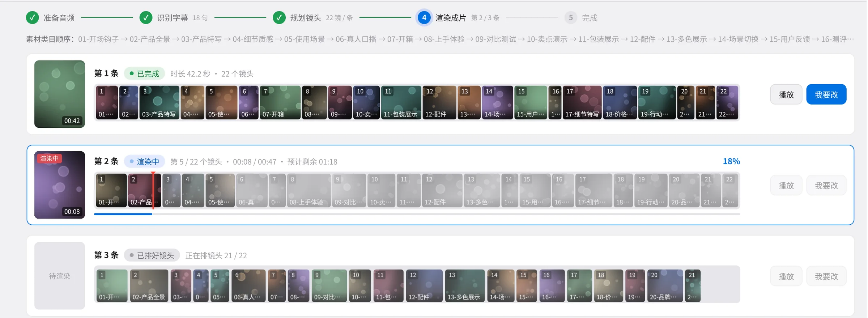
Task: Click 正在排镜头 21 / 22 text
Action: [x=216, y=255]
